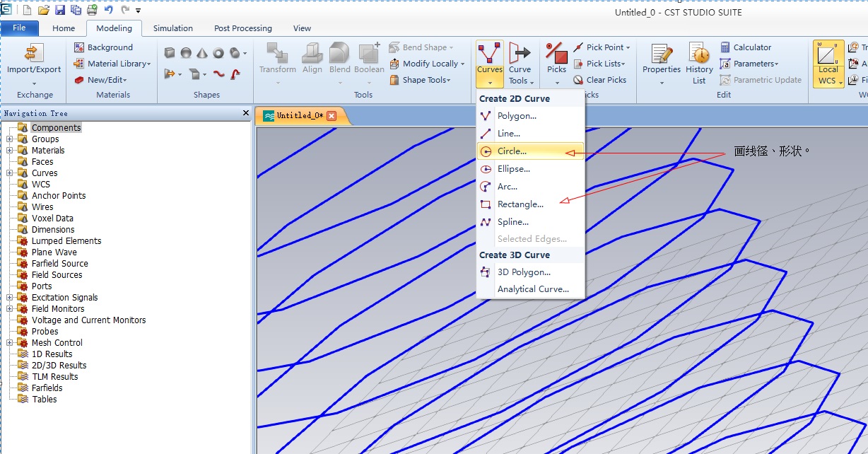Open the File menu tab

(x=20, y=28)
